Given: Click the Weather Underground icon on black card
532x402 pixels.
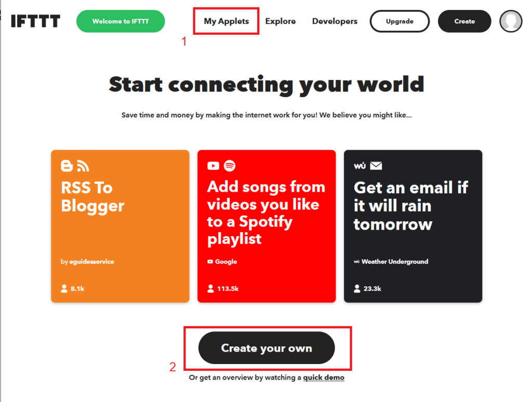Looking at the screenshot, I should coord(360,166).
